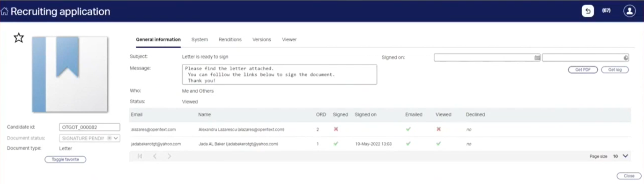Image resolution: width=644 pixels, height=184 pixels.
Task: Click the Declined column header
Action: 475,114
